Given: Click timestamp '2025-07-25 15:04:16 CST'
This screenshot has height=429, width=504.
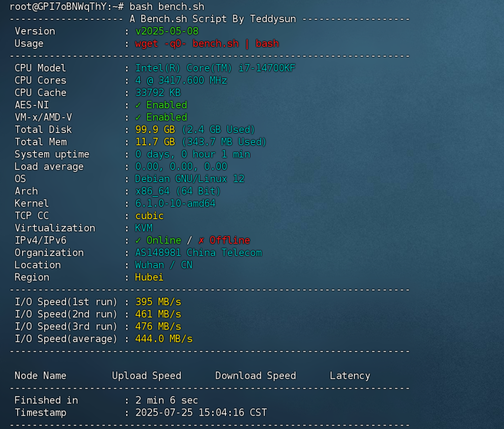Looking at the screenshot, I should [x=201, y=413].
